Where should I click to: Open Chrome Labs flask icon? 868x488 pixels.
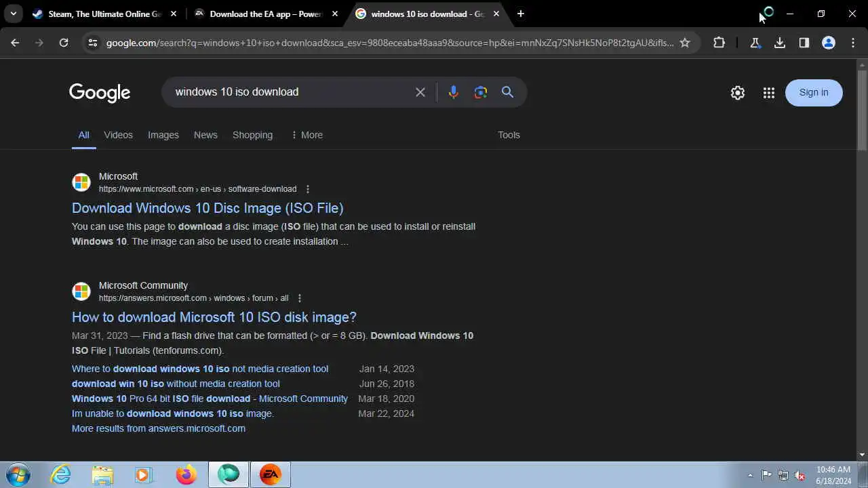point(755,43)
